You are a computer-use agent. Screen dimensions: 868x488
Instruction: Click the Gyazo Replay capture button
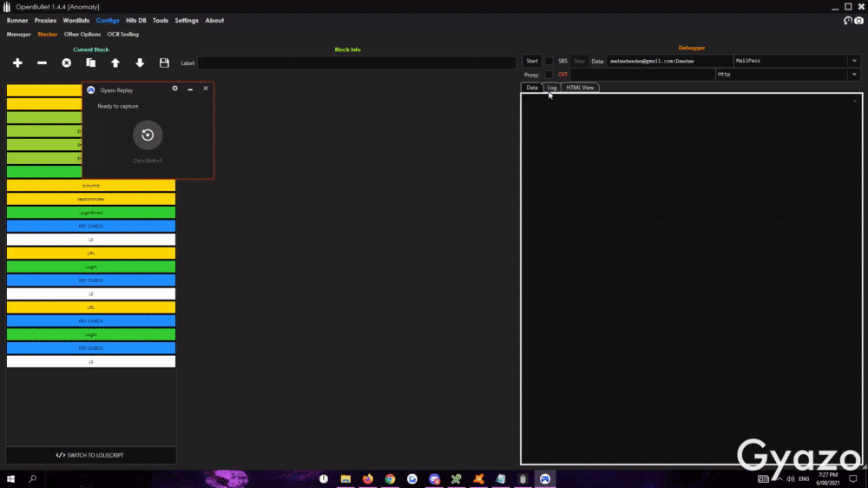[148, 135]
